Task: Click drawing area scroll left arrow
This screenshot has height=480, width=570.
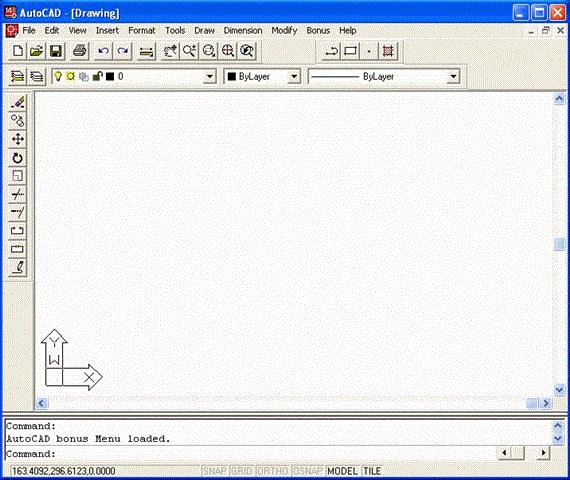Action: click(x=41, y=403)
